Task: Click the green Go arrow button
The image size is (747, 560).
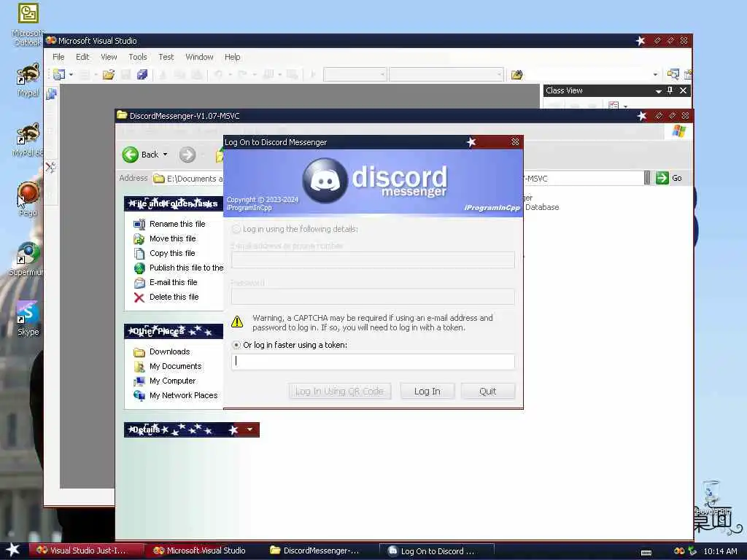Action: coord(662,178)
